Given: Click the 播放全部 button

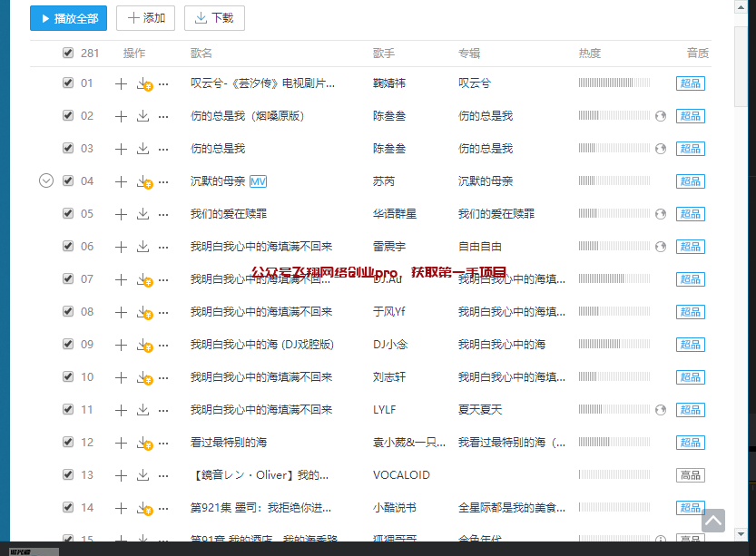Looking at the screenshot, I should pyautogui.click(x=69, y=18).
